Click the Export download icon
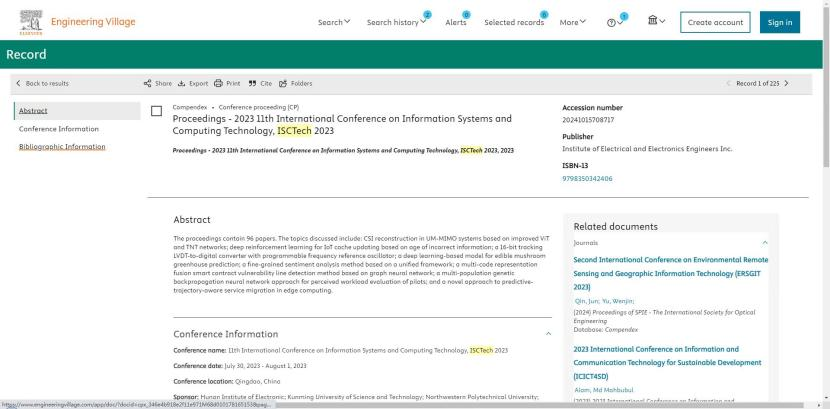The height and width of the screenshot is (409, 830). click(x=182, y=84)
